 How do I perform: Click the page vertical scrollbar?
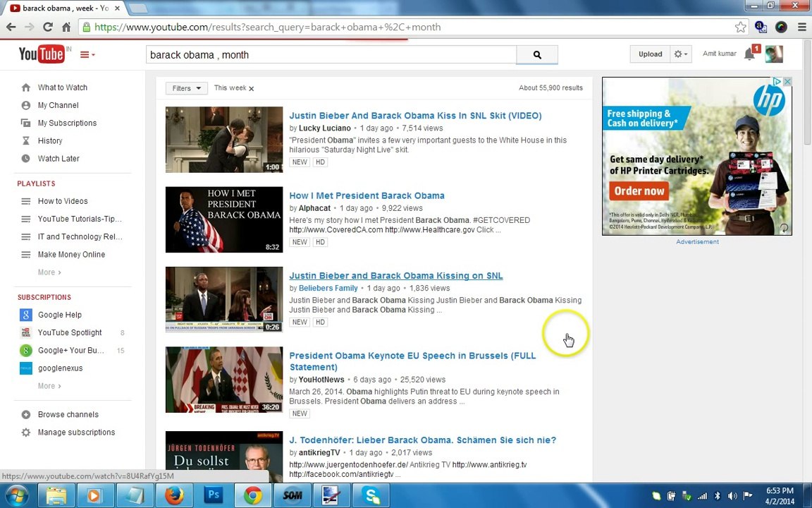click(x=807, y=93)
